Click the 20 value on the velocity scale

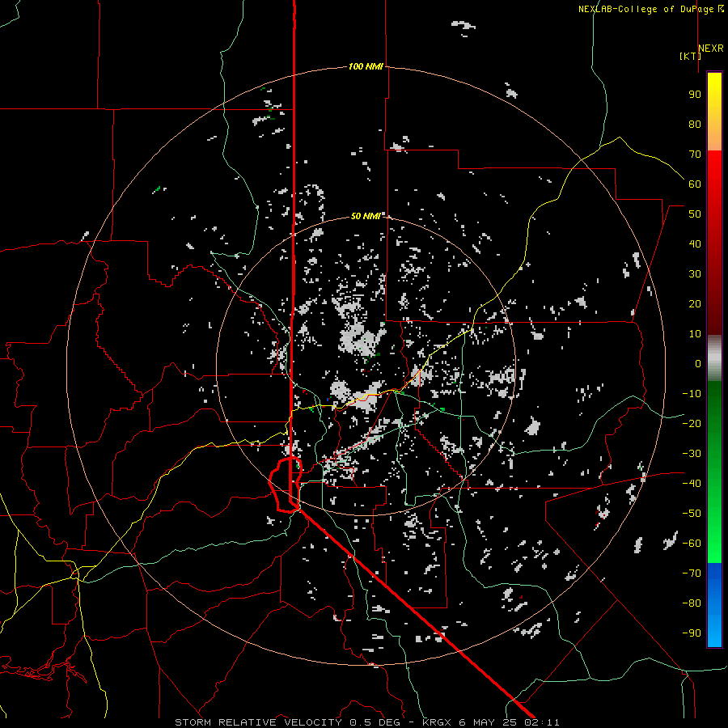[695, 303]
